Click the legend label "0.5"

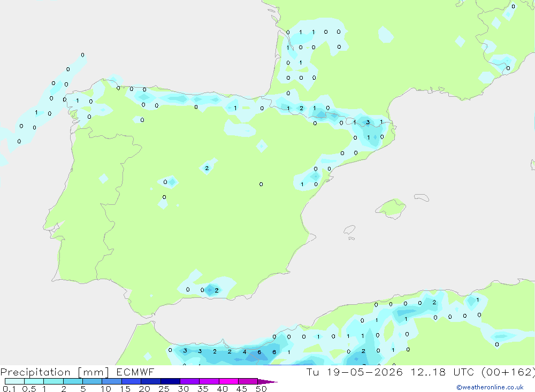(29, 389)
